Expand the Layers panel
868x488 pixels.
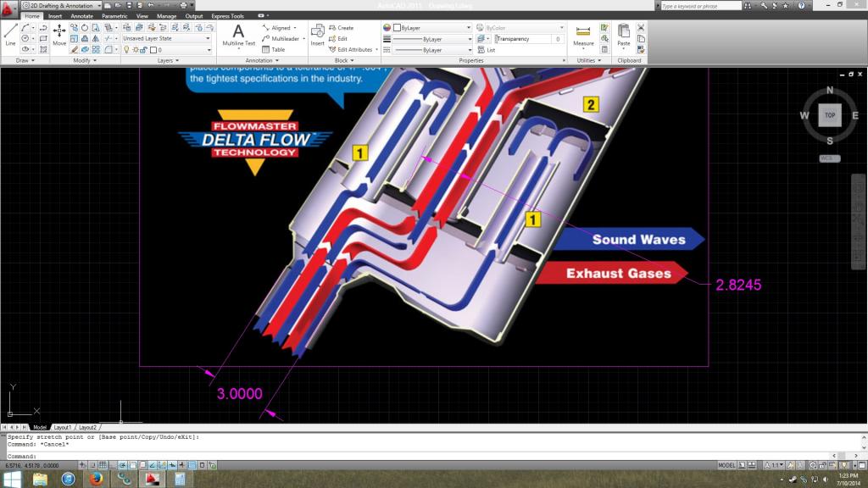(x=169, y=60)
